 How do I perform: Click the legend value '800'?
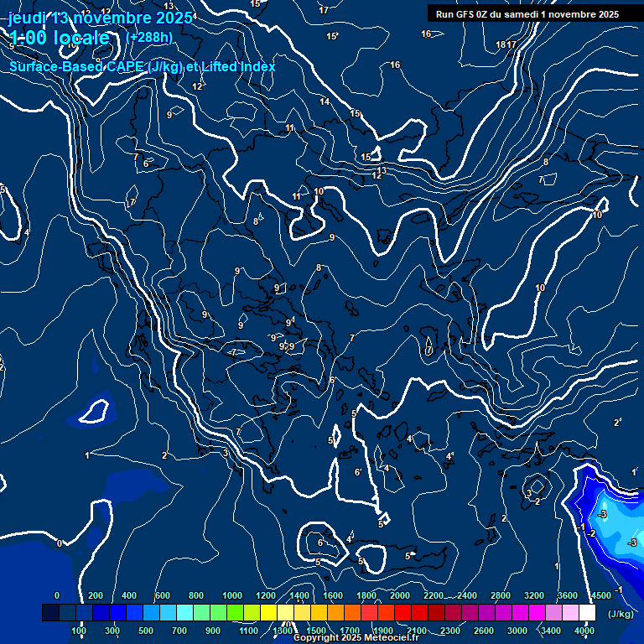pyautogui.click(x=196, y=595)
